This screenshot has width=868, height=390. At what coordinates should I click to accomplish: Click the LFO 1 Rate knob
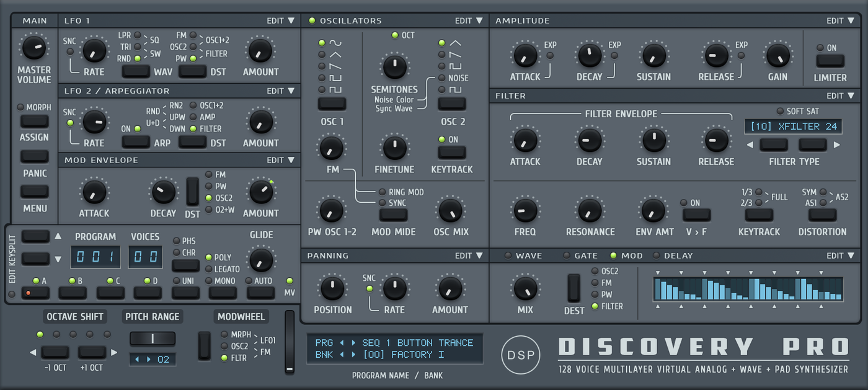tap(94, 50)
